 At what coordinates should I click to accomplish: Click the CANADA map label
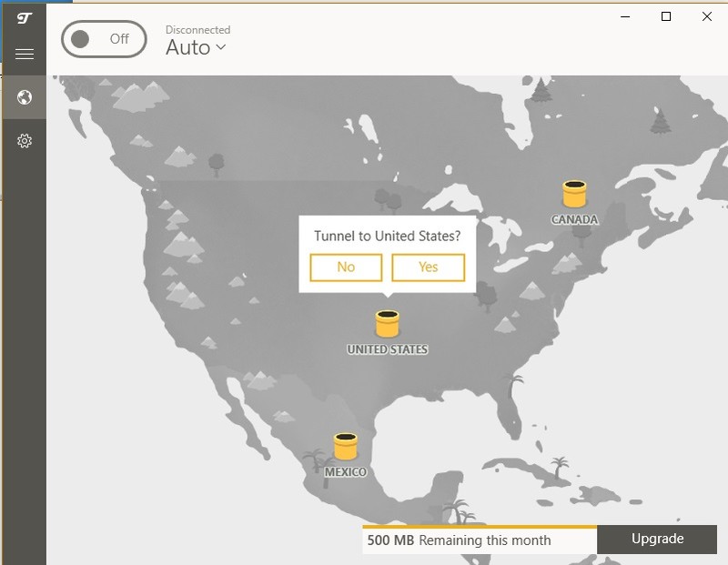(x=575, y=220)
